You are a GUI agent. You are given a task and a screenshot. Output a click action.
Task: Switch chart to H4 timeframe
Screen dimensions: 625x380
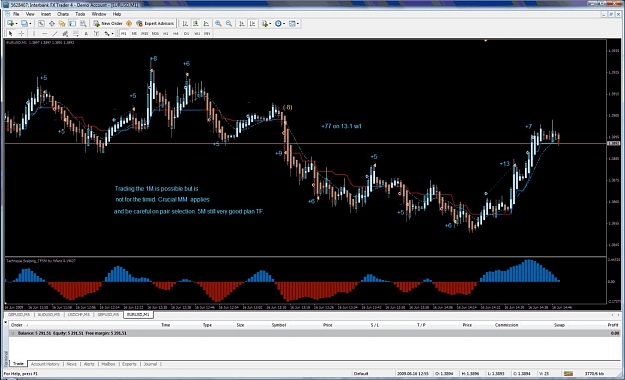click(176, 33)
